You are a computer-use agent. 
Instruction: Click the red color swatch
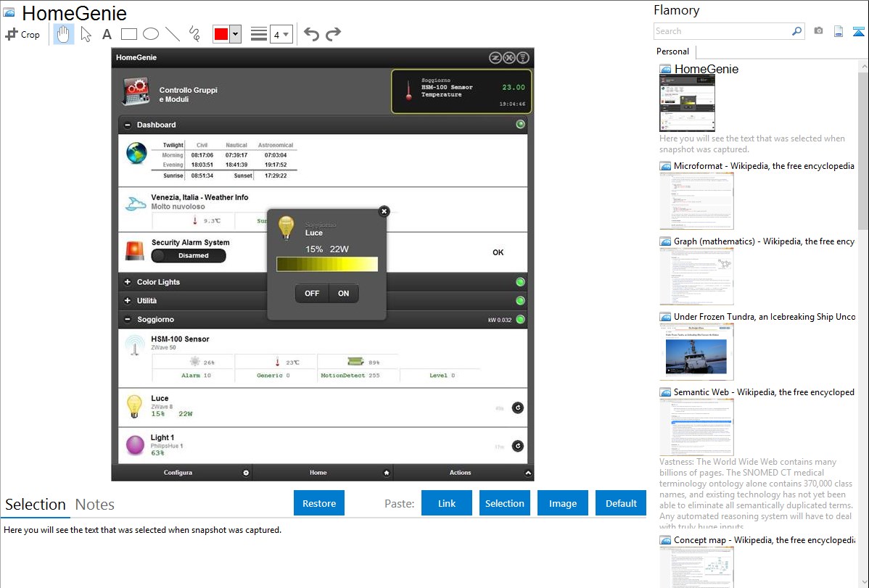(x=221, y=34)
